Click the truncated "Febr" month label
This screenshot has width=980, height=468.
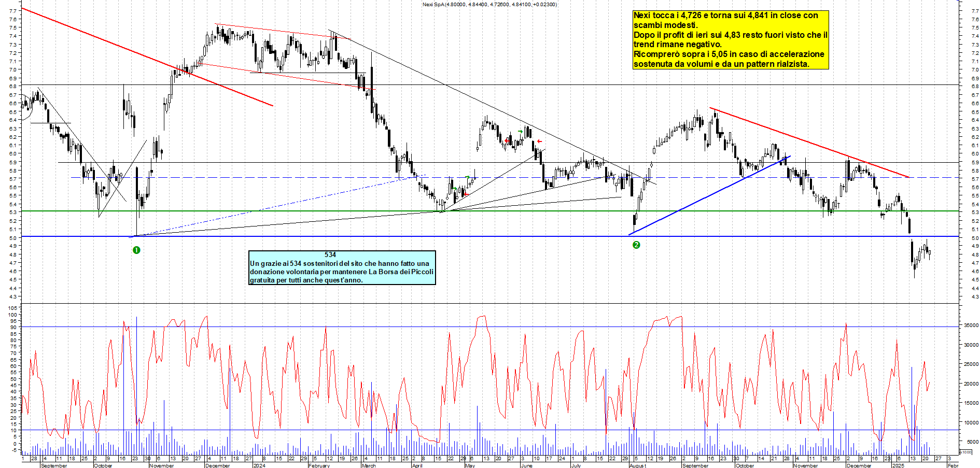point(953,465)
